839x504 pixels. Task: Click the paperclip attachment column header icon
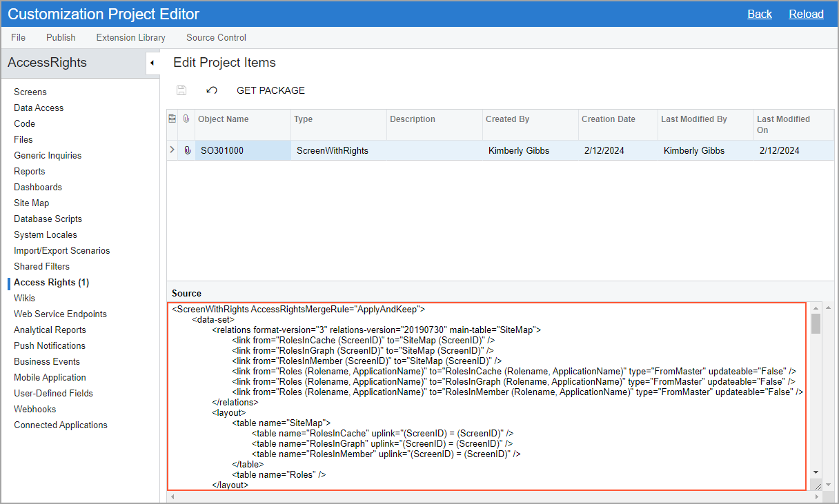[x=186, y=119]
